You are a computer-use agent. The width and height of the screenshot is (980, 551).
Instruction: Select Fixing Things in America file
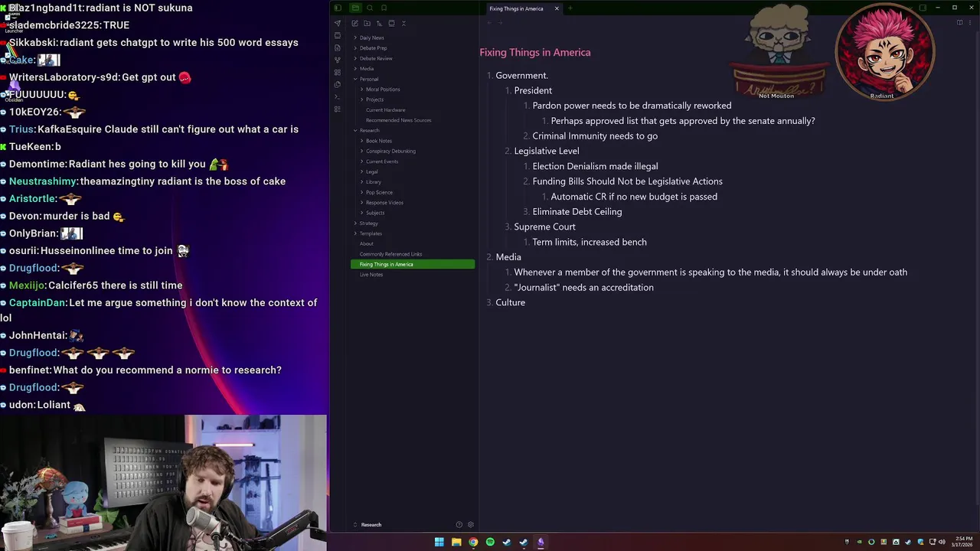coord(413,264)
